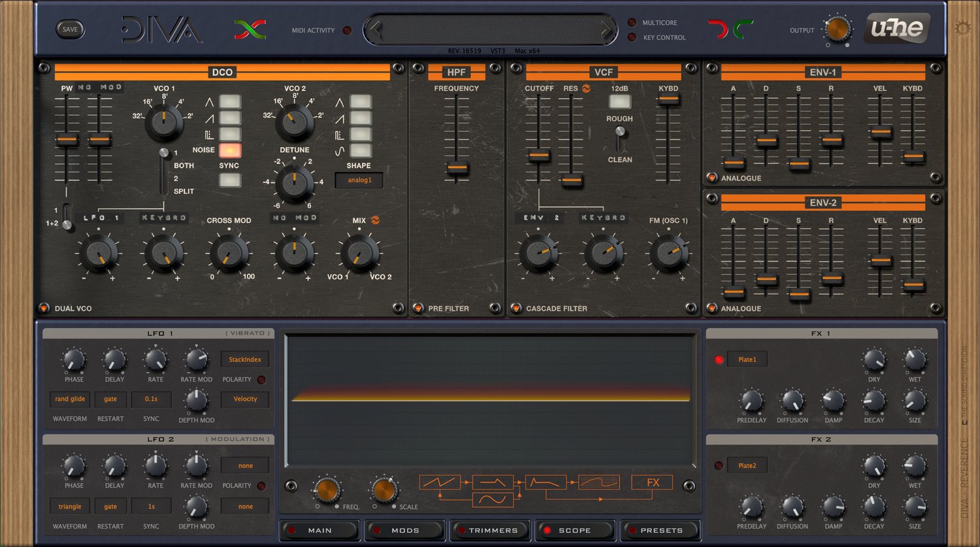Open LFO 2 RESTART gate dropdown
980x547 pixels.
click(x=110, y=506)
